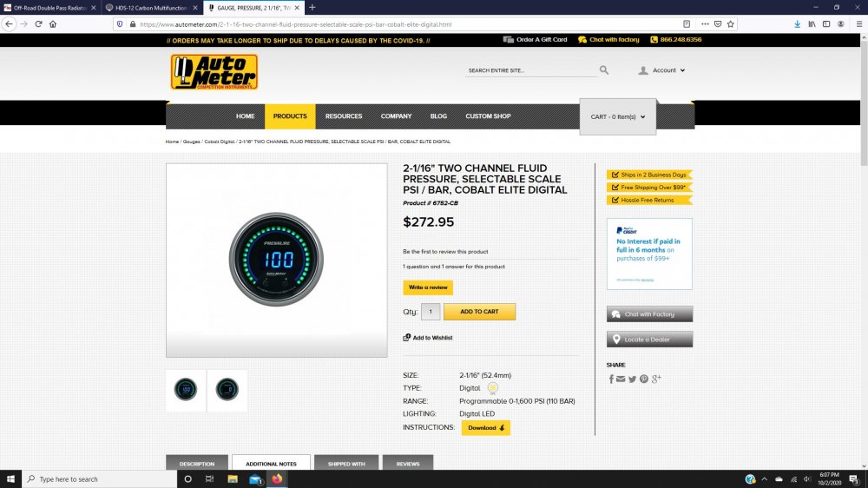This screenshot has height=488, width=868.
Task: Share product on Google Plus
Action: 656,379
